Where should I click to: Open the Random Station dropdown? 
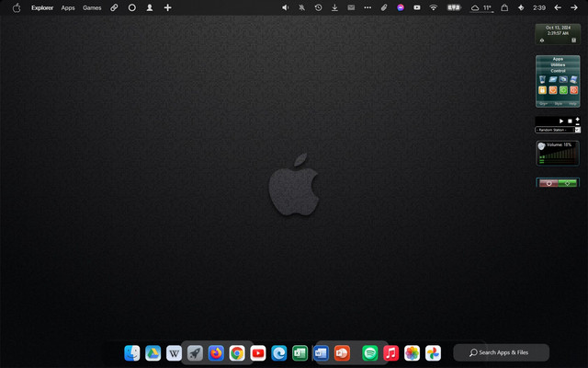click(558, 130)
